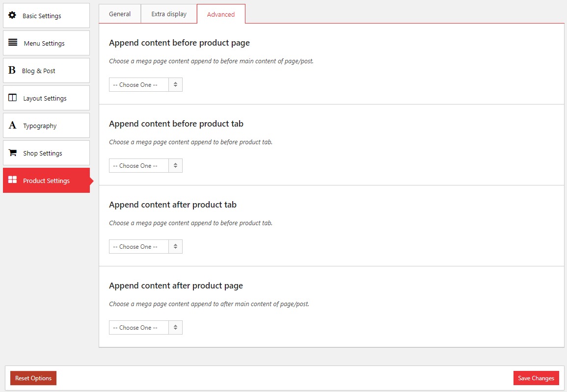The width and height of the screenshot is (567, 392).
Task: Select the Advanced tab
Action: click(x=221, y=14)
